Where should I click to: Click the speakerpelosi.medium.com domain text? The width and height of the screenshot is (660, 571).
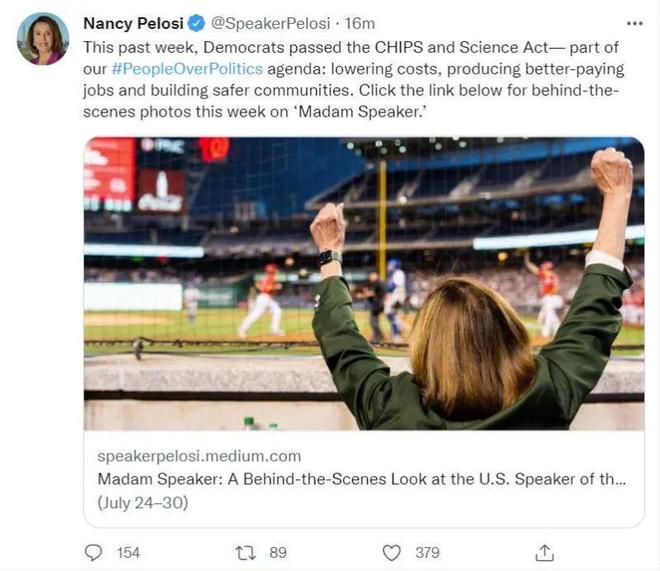tap(199, 456)
